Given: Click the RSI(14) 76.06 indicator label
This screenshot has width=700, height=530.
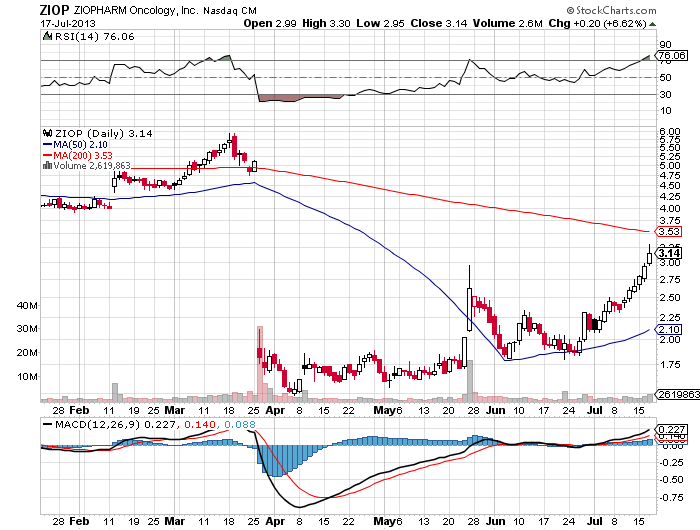Looking at the screenshot, I should point(94,37).
